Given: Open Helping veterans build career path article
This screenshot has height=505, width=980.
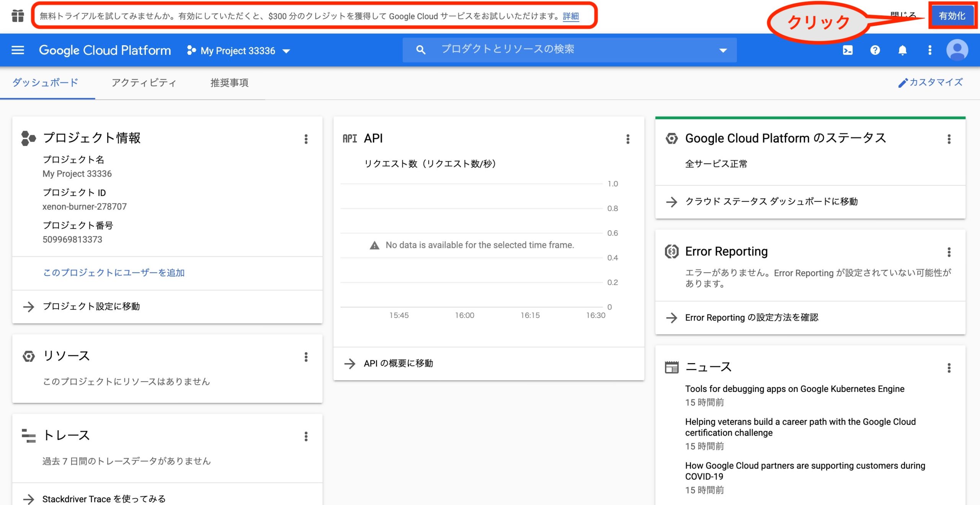Looking at the screenshot, I should coord(800,427).
